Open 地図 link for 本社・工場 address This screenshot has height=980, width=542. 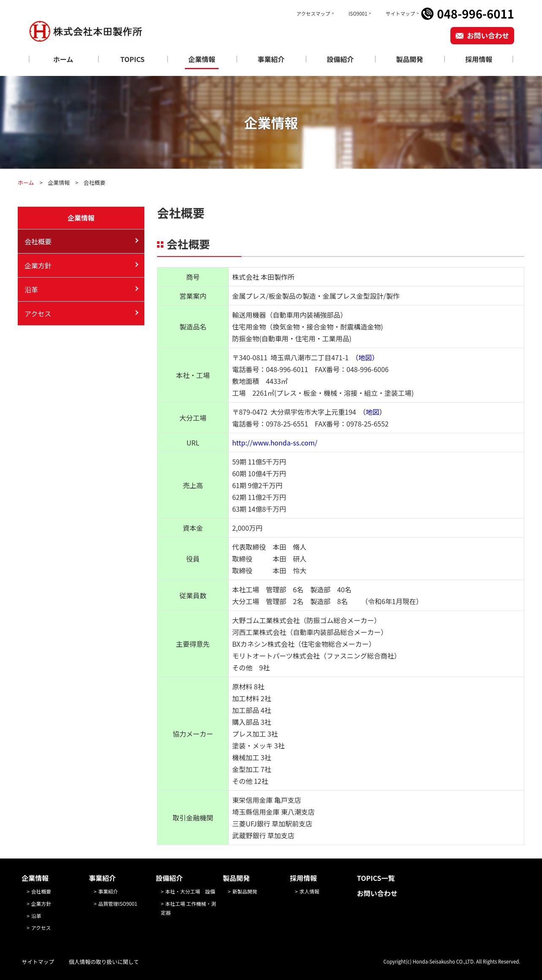pos(365,358)
